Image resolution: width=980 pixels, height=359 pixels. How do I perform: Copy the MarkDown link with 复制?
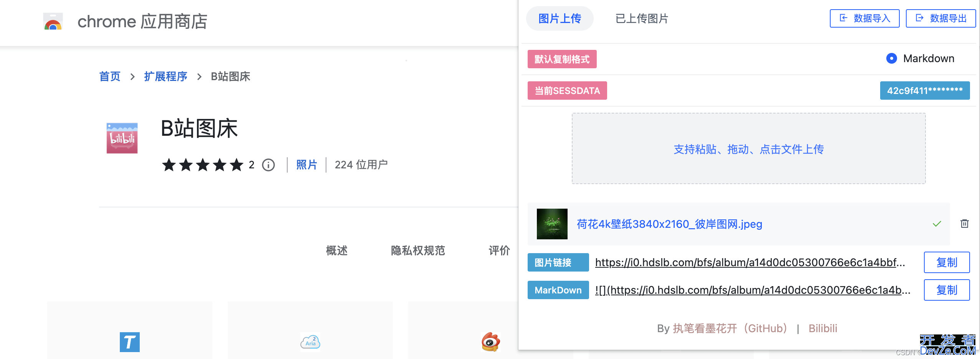point(947,290)
